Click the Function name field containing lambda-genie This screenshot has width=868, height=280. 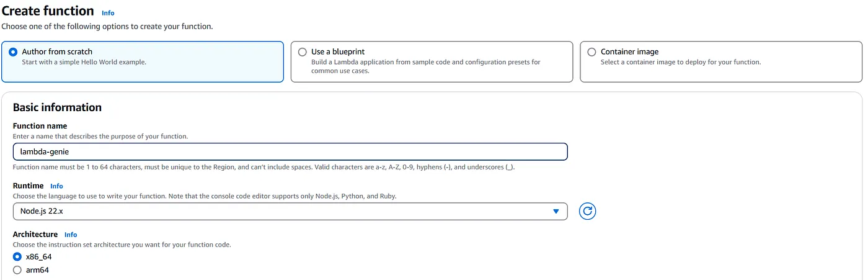click(290, 152)
